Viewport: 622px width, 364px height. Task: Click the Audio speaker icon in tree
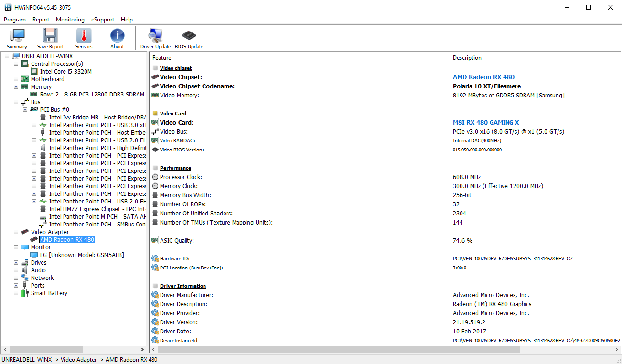tap(25, 270)
